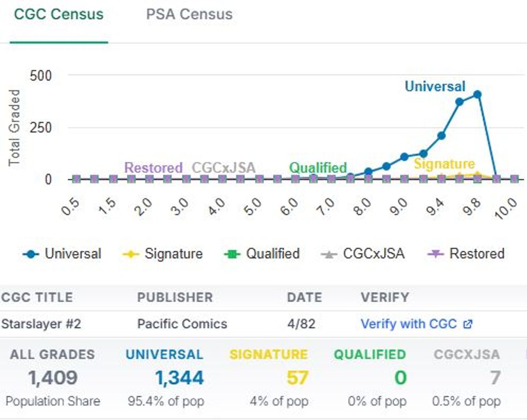
Task: Click the Universal data point at 9.4
Action: [x=441, y=135]
